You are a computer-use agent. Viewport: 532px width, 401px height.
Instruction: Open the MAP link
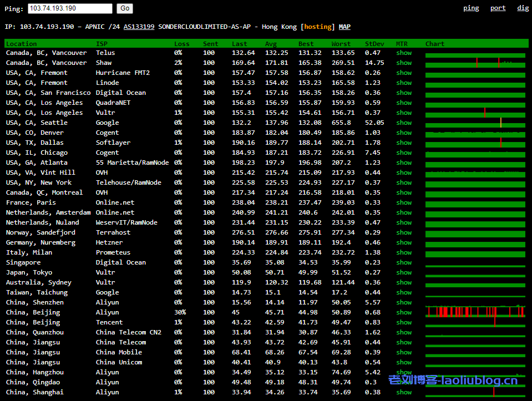tap(344, 27)
